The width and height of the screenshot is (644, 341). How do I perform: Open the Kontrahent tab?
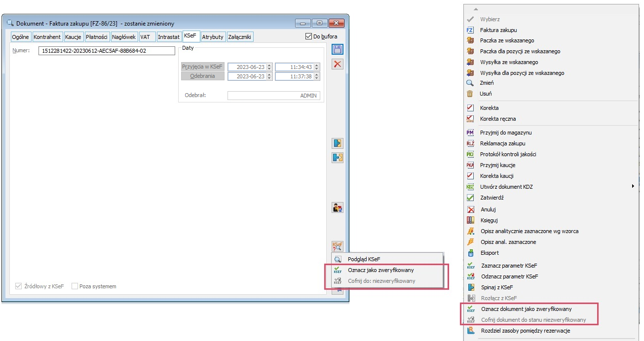(47, 37)
